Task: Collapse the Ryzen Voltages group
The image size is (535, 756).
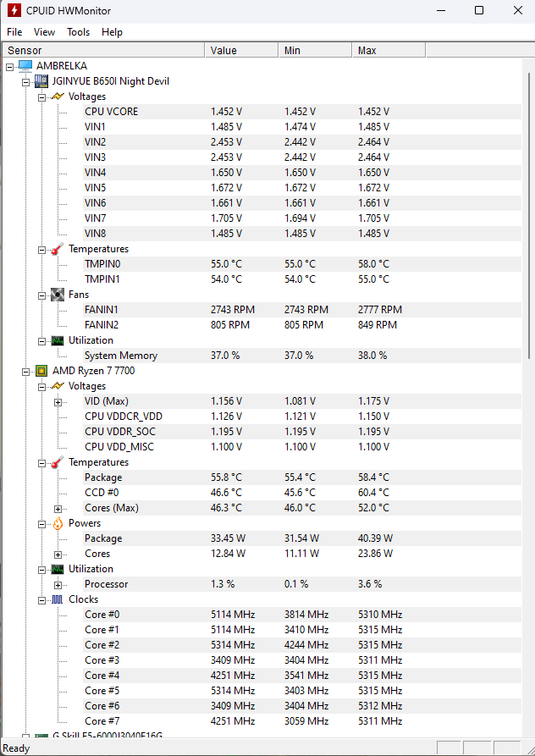Action: (42, 387)
